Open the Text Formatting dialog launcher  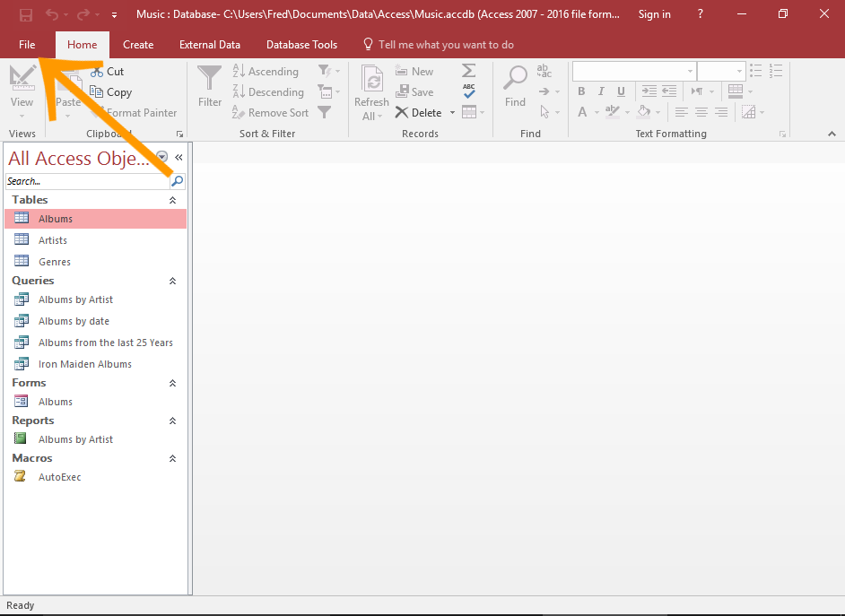[782, 134]
